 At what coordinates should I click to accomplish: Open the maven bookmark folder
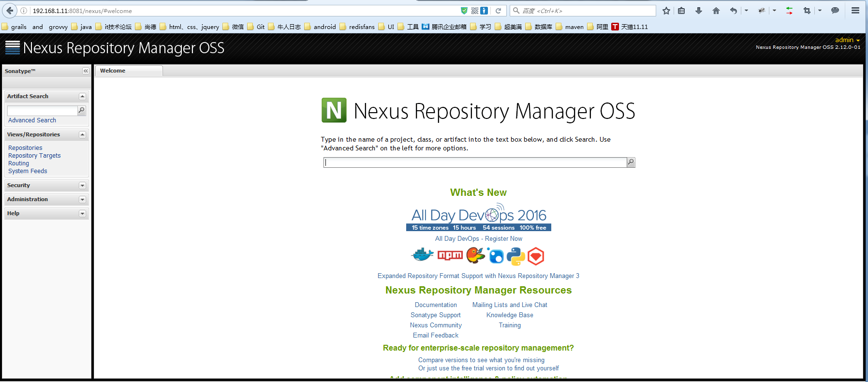click(570, 27)
